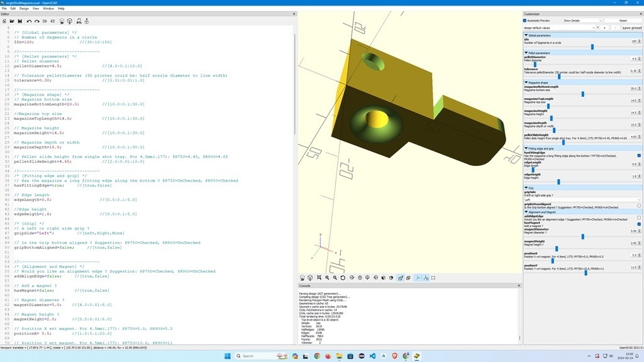Undo the last edit with the toolbar arrow
Screen dimensions: 644x362
(29, 21)
